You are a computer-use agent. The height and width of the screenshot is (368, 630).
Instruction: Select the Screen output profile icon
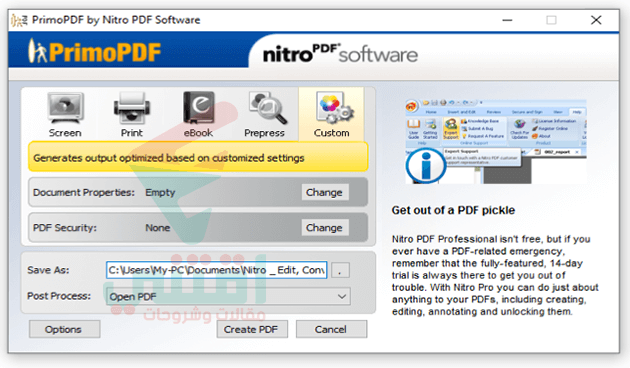click(x=65, y=108)
